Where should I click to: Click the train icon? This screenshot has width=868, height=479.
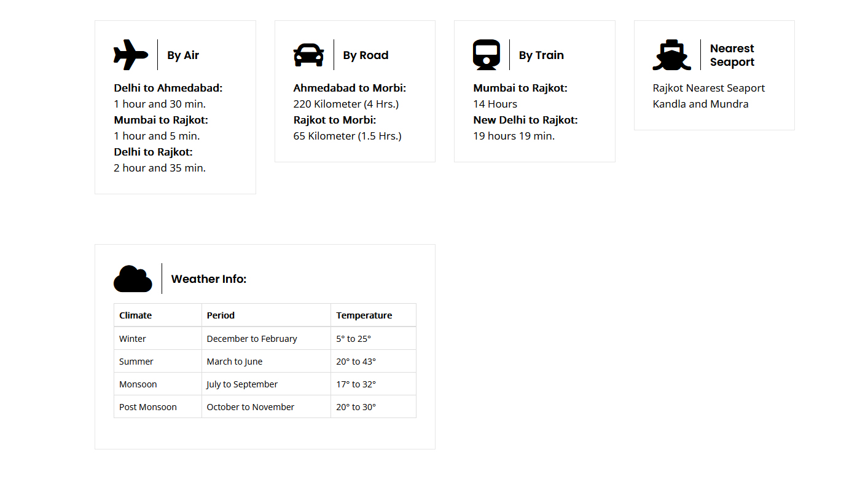click(x=487, y=55)
